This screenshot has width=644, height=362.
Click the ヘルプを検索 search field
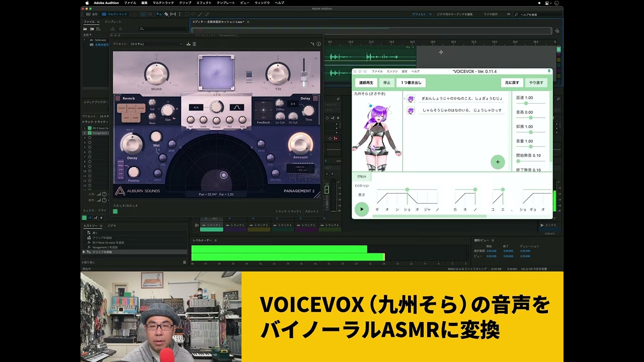tap(538, 14)
